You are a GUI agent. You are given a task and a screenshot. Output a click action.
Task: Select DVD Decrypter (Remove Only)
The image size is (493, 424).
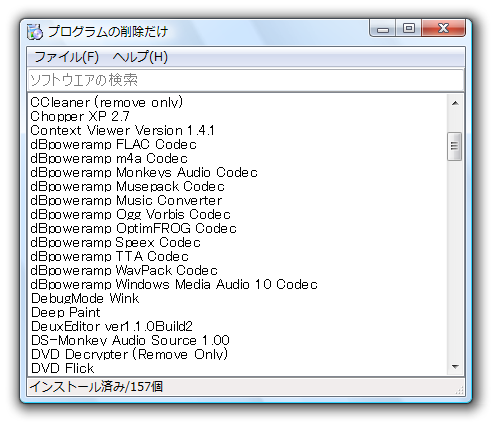[x=129, y=354]
